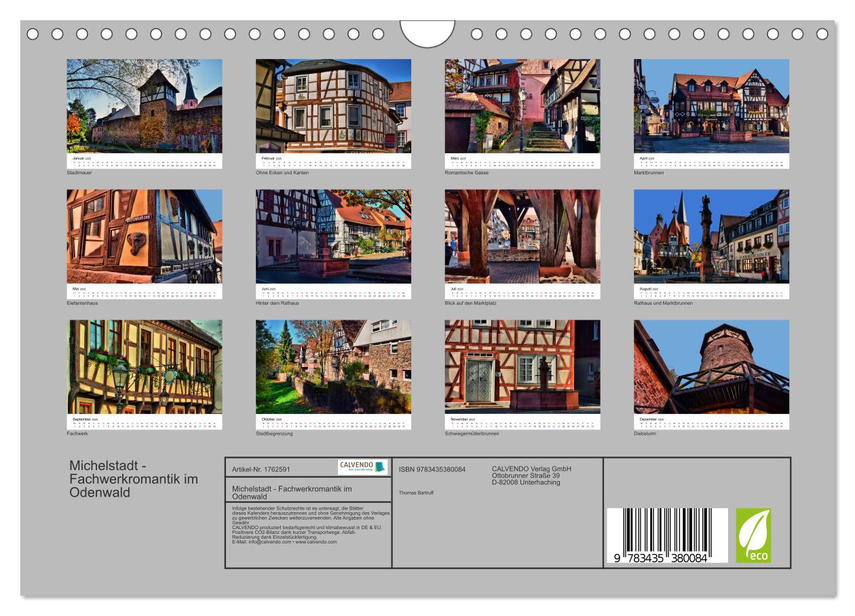Click the 'Juli 2025' month strip

522,292
